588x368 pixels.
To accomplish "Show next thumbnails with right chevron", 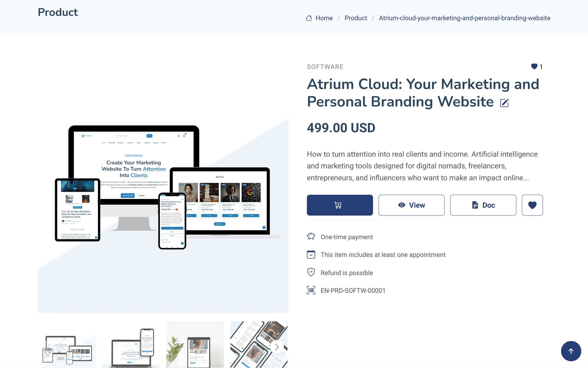I will (277, 347).
